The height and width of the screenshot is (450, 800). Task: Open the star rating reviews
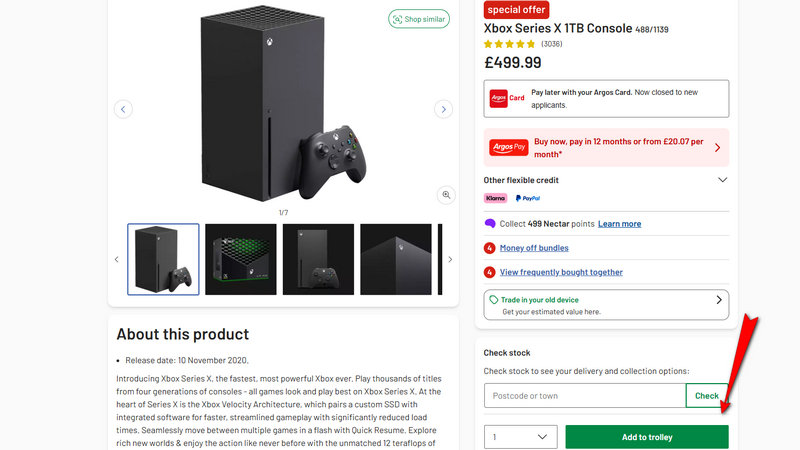(x=510, y=44)
